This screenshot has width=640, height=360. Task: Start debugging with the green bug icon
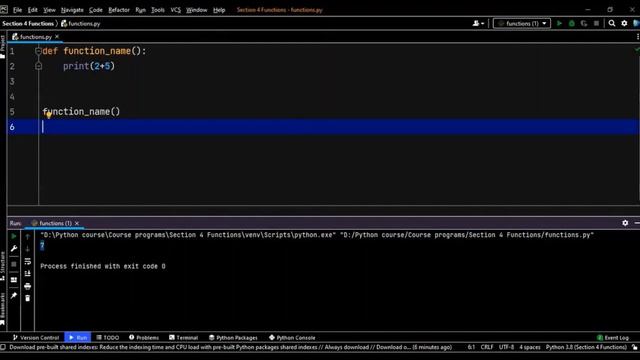coord(571,24)
